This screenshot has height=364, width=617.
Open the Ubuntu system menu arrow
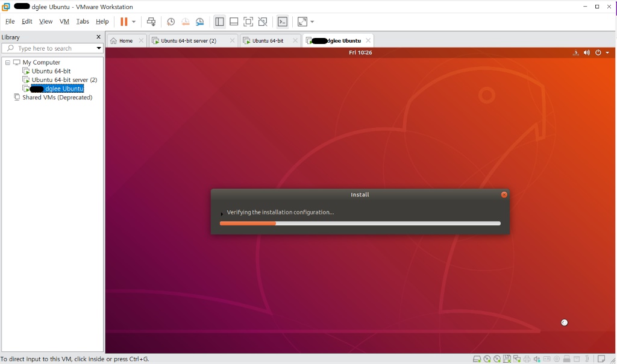coord(607,52)
